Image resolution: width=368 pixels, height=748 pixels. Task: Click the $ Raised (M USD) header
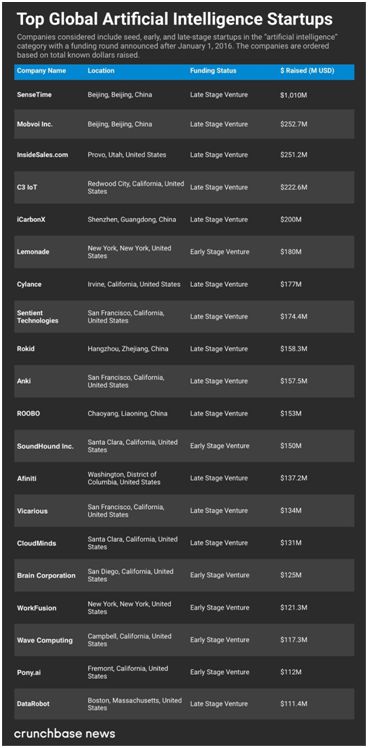(307, 71)
